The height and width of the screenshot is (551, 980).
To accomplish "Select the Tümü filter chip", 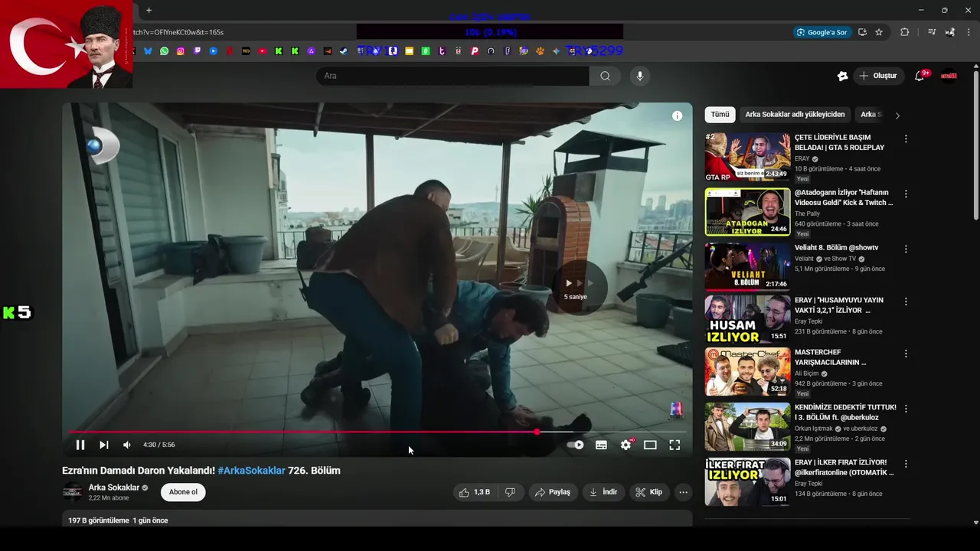I will [720, 115].
